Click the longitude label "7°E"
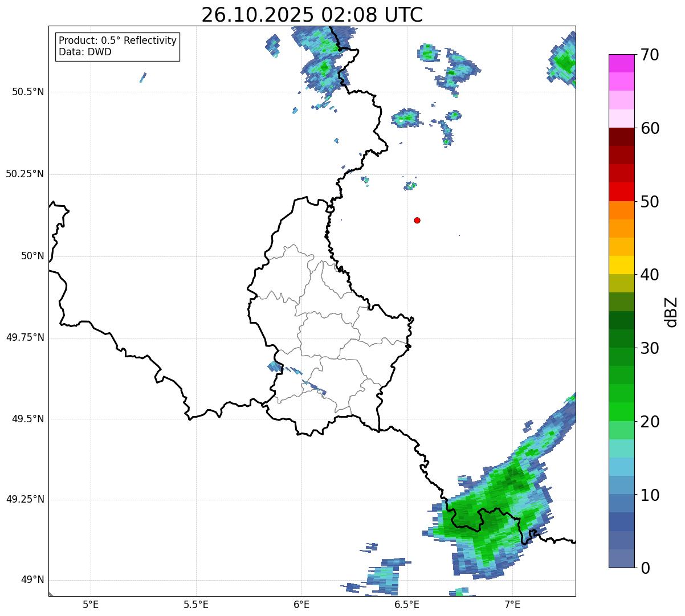This screenshot has width=685, height=616. [512, 605]
